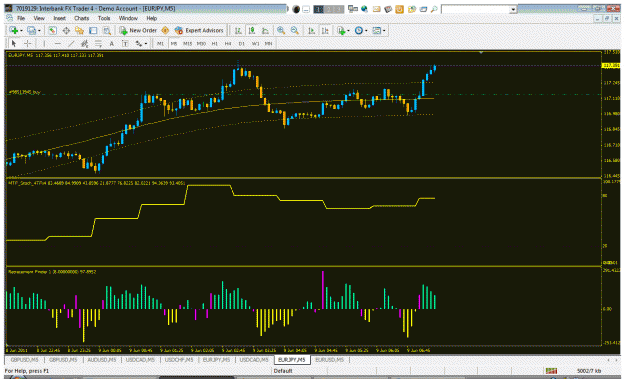625x379 pixels.
Task: Switch to M1 timeframe
Action: [x=160, y=43]
